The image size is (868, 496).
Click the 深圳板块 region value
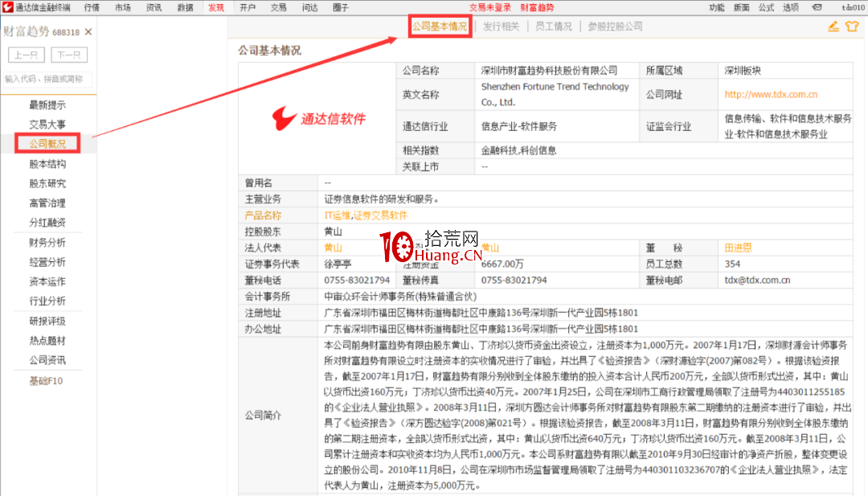743,70
